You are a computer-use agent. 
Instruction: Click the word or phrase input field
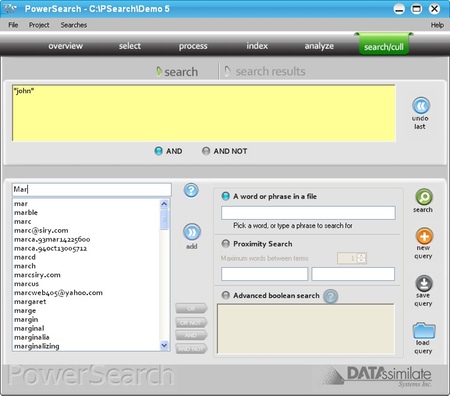click(308, 213)
